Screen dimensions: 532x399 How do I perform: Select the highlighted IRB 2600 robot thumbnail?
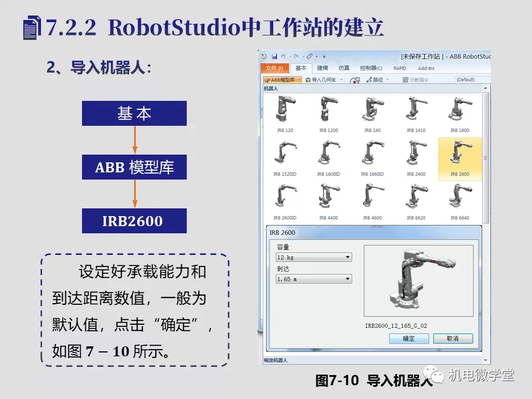460,158
